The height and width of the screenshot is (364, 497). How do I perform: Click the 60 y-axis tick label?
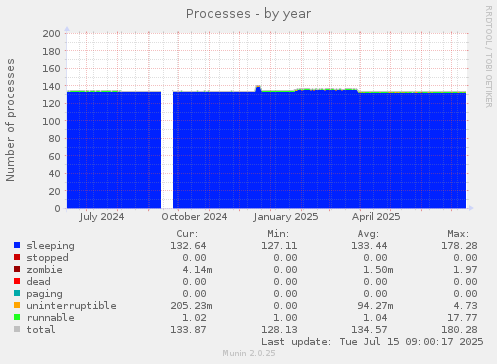[x=54, y=156]
